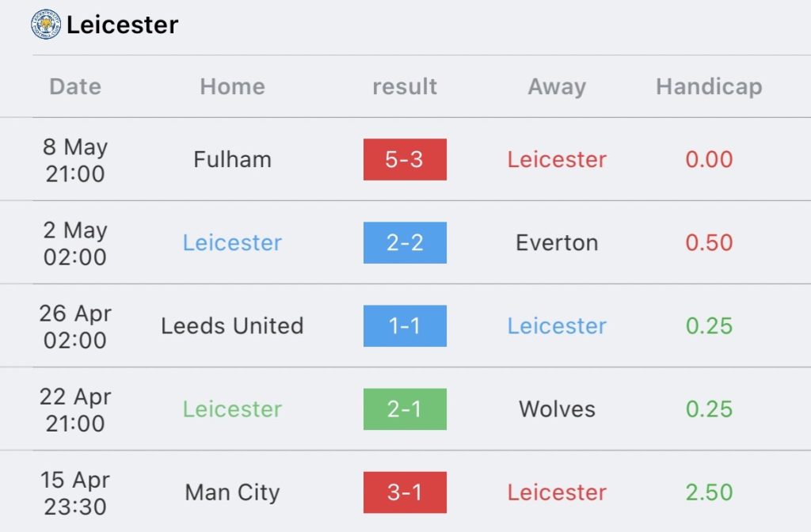
Task: Click the Away column header
Action: pos(557,86)
